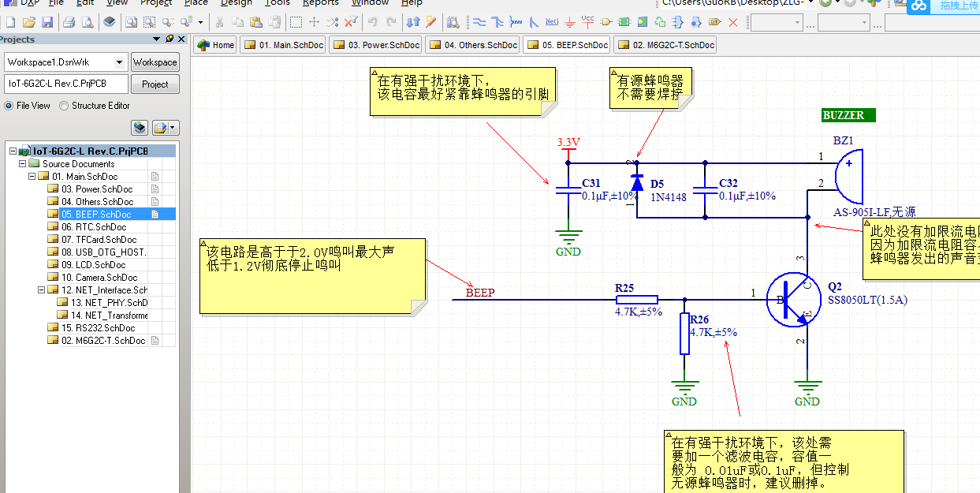Click the Clear Filter icon
980x493 pixels.
pos(352,22)
